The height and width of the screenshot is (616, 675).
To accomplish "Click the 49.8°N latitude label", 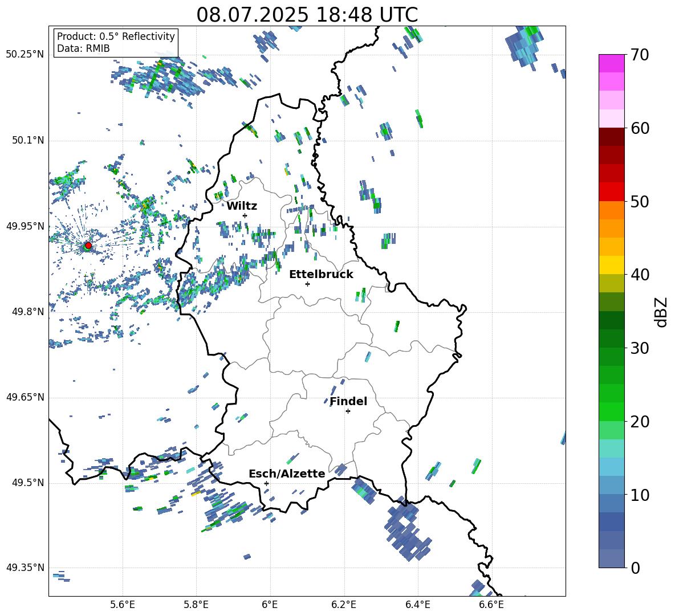I will click(27, 312).
